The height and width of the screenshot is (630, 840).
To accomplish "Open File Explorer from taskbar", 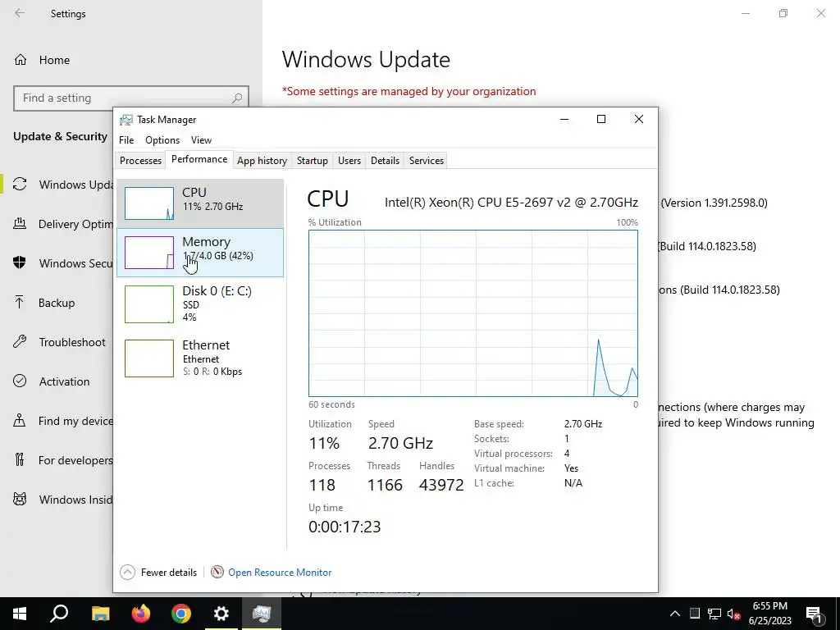I will tap(100, 614).
